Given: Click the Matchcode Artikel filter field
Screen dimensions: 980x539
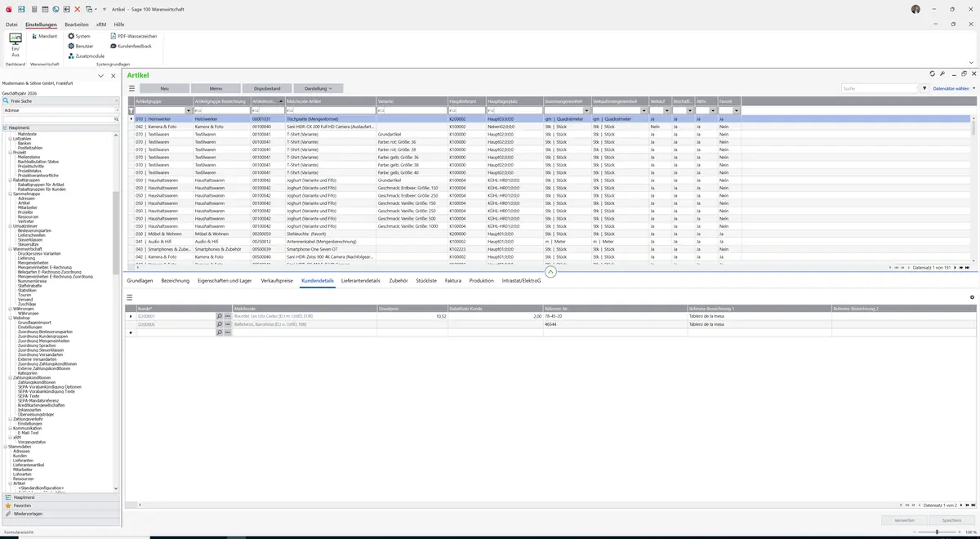Looking at the screenshot, I should [330, 110].
